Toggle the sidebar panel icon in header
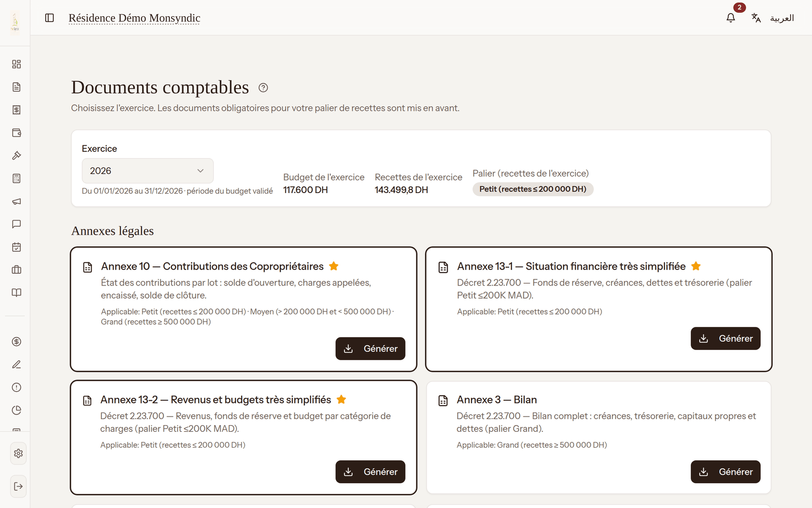Screen dimensions: 812x508 tap(49, 18)
